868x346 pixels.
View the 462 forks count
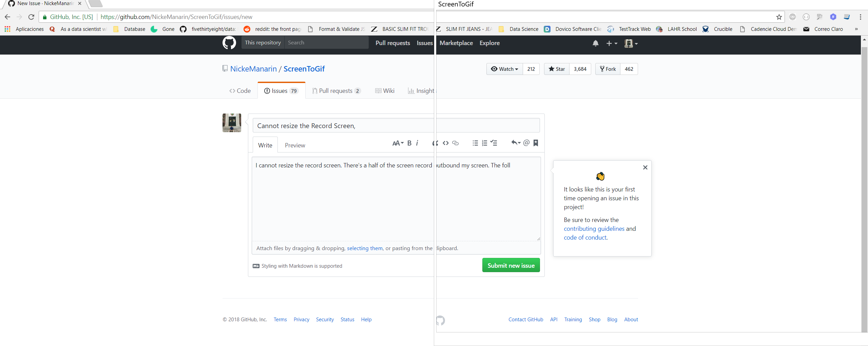click(x=629, y=69)
